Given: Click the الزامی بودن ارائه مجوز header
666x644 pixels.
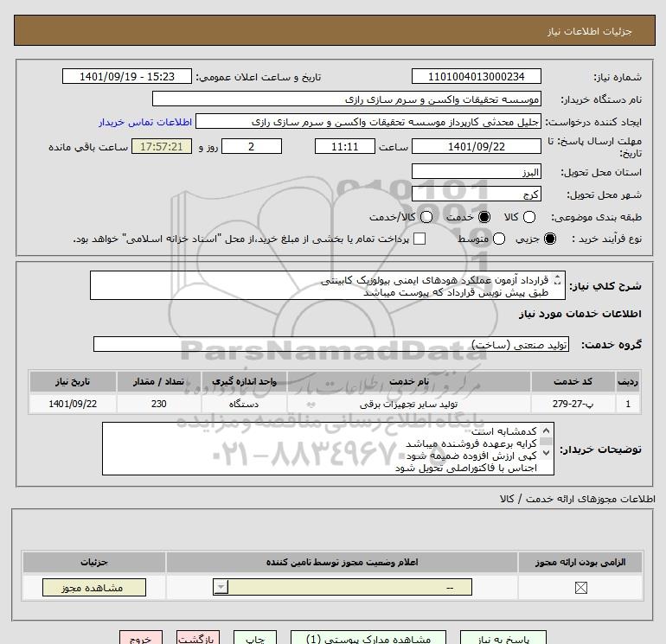Looking at the screenshot, I should 580,562.
